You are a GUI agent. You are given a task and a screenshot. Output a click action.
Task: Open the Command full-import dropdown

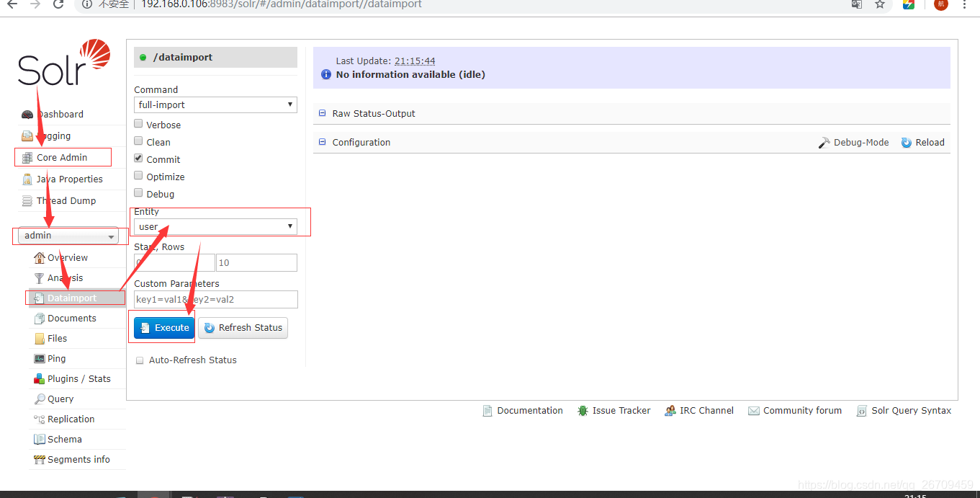(215, 105)
